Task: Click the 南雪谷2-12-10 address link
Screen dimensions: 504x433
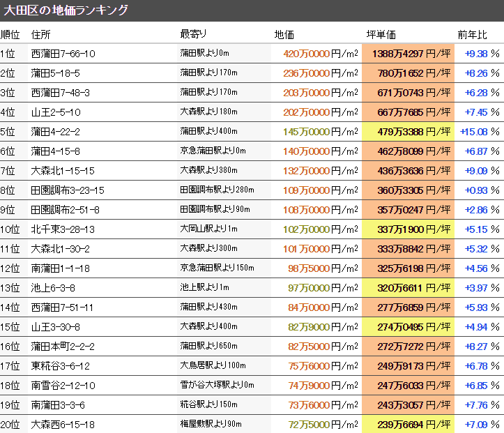Action: point(63,386)
